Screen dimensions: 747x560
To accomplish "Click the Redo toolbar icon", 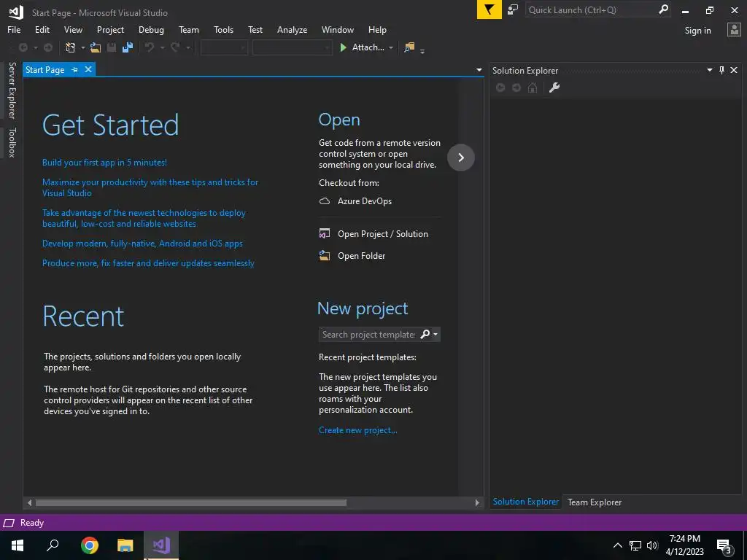I will pyautogui.click(x=175, y=47).
